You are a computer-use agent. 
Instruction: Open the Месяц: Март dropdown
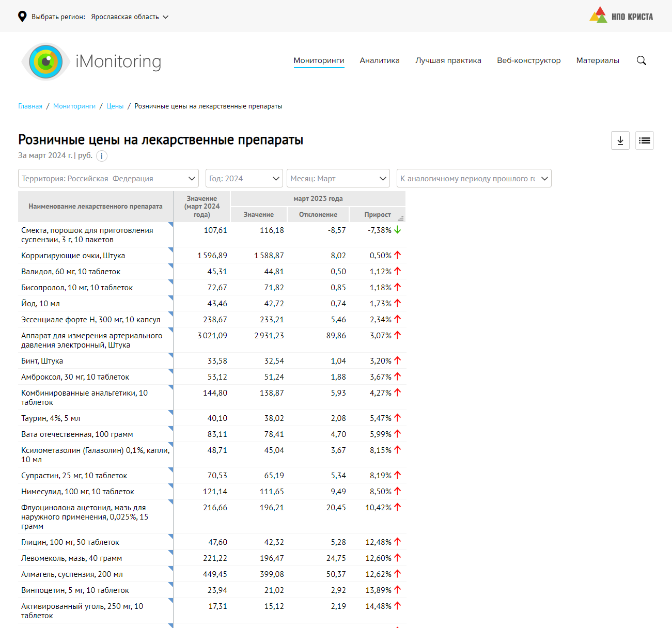pyautogui.click(x=338, y=178)
